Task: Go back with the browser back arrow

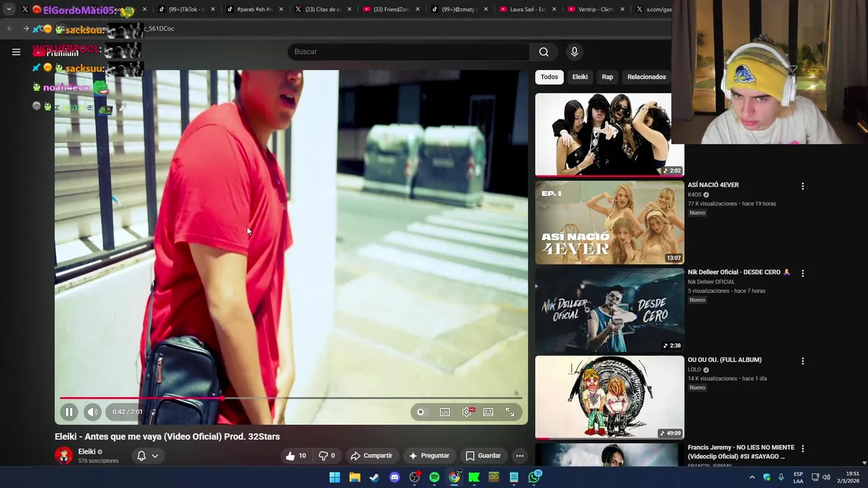Action: (x=9, y=28)
